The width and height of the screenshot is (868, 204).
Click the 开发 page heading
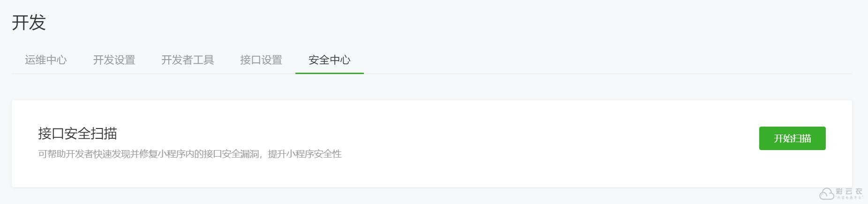(29, 23)
